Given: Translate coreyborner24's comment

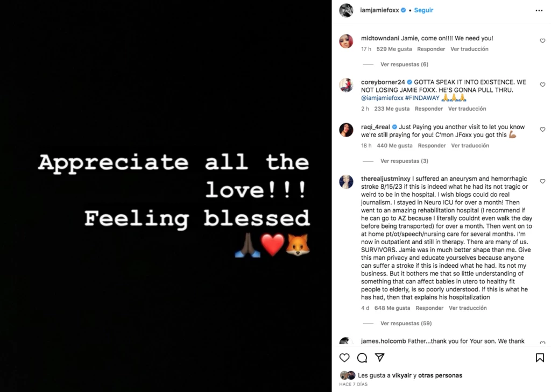Looking at the screenshot, I should tap(467, 109).
